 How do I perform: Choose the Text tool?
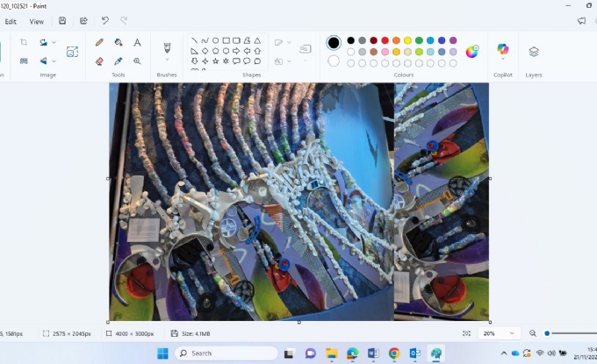click(x=138, y=42)
